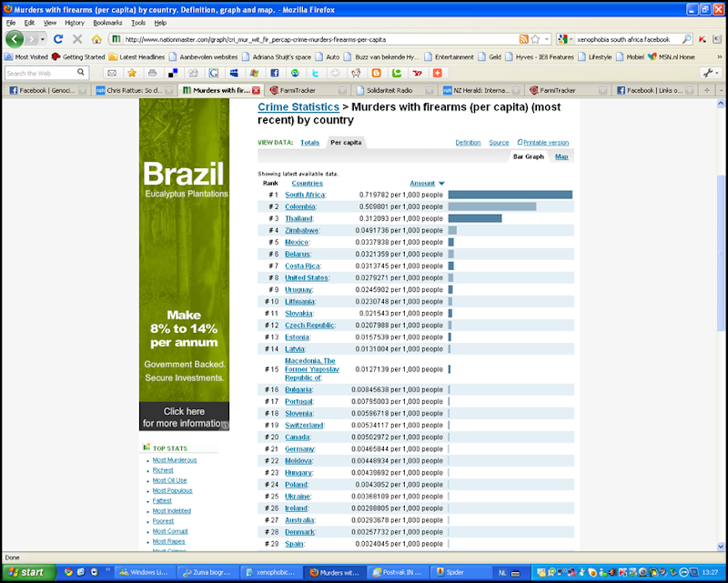728x583 pixels.
Task: Open the new tab plus button
Action: (x=707, y=91)
